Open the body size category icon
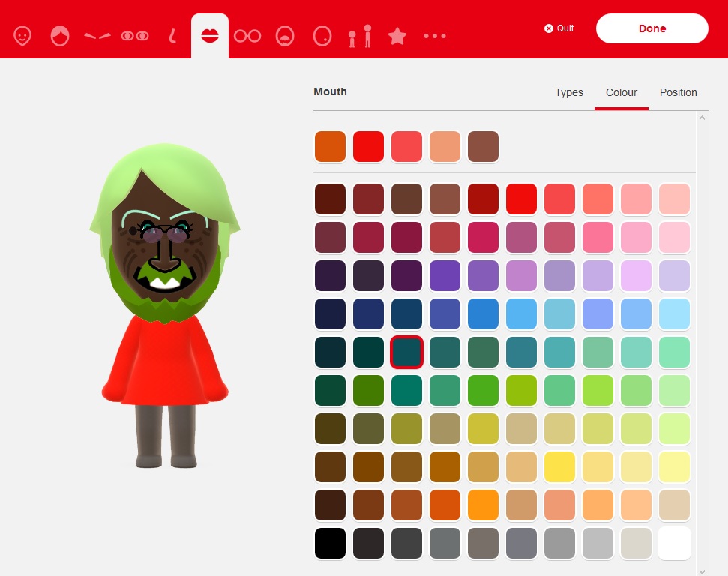 (360, 36)
